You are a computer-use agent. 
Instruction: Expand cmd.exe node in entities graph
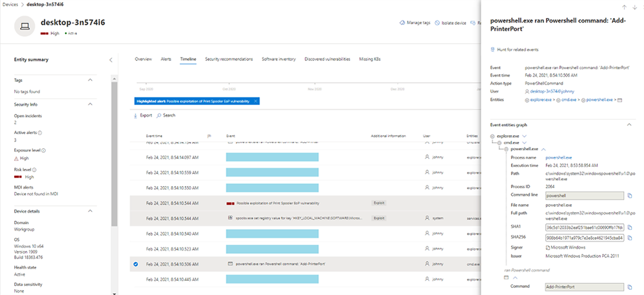pyautogui.click(x=524, y=142)
